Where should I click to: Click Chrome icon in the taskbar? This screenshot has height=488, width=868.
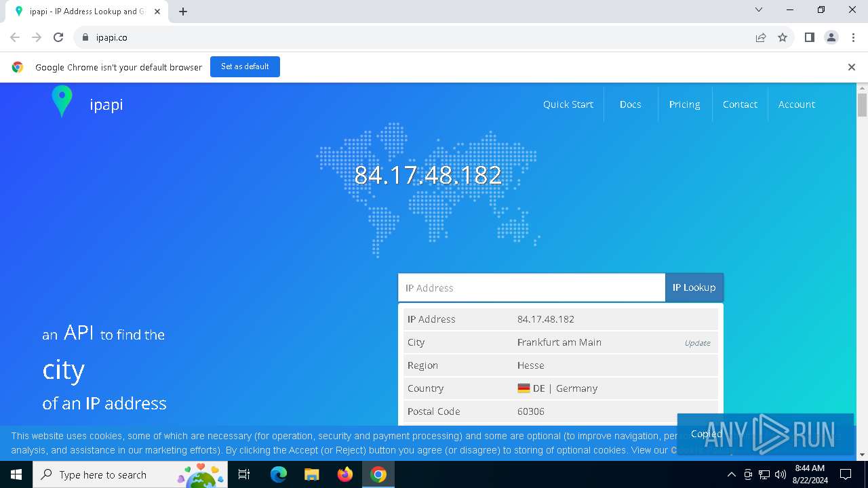378,474
